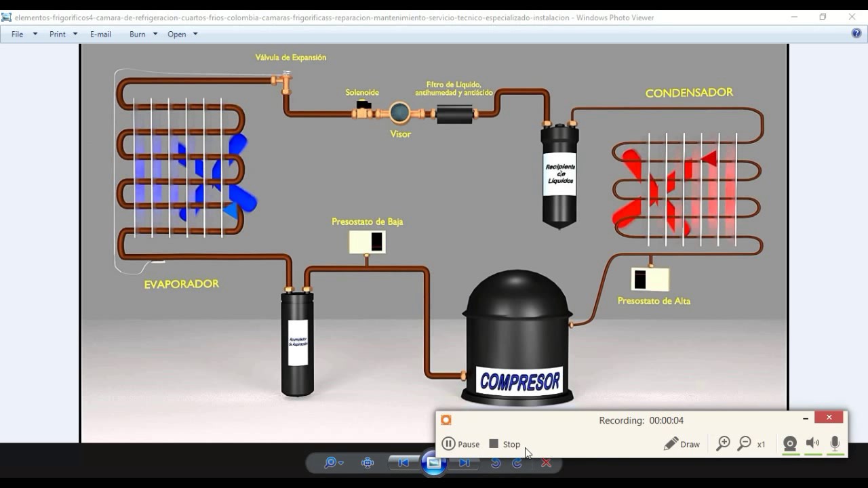The width and height of the screenshot is (868, 488).
Task: Click the EVAPORADOR label
Action: 182,284
